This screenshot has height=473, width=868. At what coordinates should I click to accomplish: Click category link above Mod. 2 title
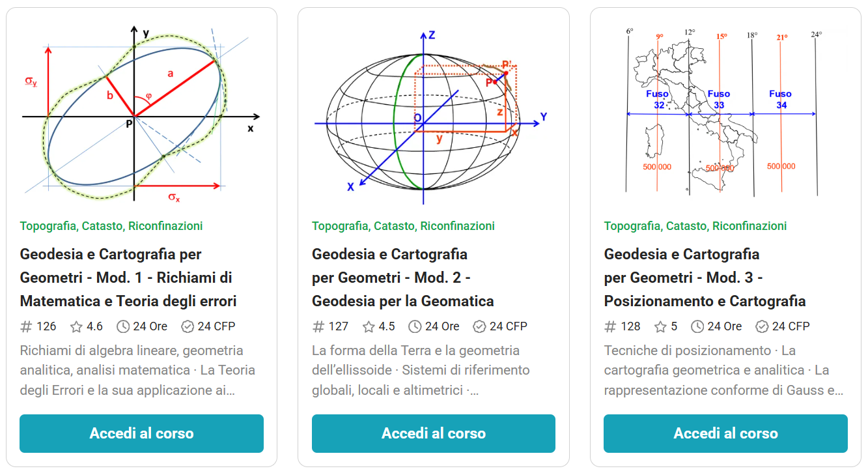tap(403, 226)
